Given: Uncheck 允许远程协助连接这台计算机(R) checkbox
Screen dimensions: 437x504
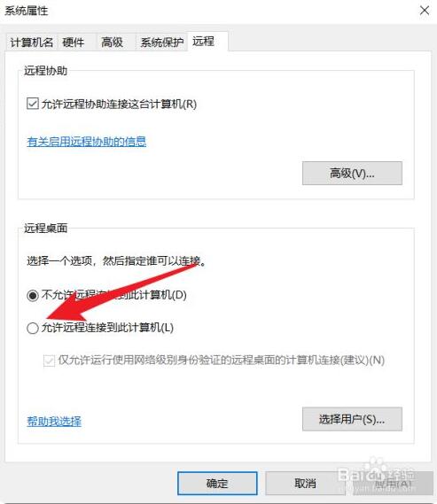Looking at the screenshot, I should 33,104.
